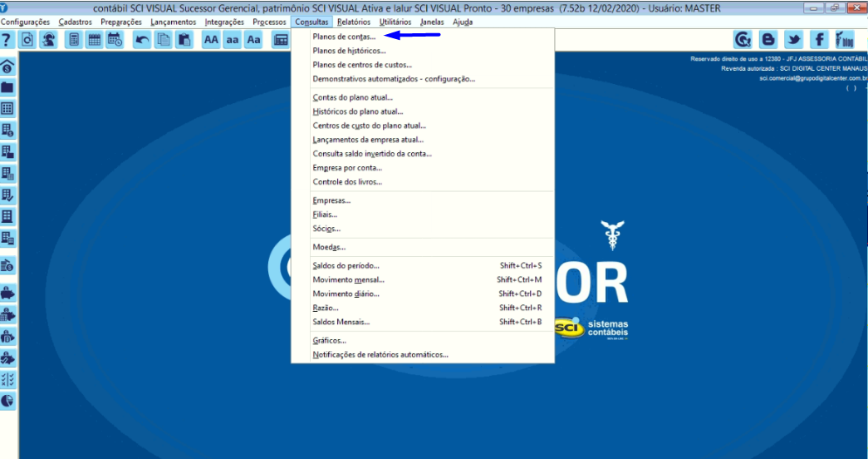Click the piggy bank sidebar icon
The height and width of the screenshot is (459, 868).
tap(7, 294)
